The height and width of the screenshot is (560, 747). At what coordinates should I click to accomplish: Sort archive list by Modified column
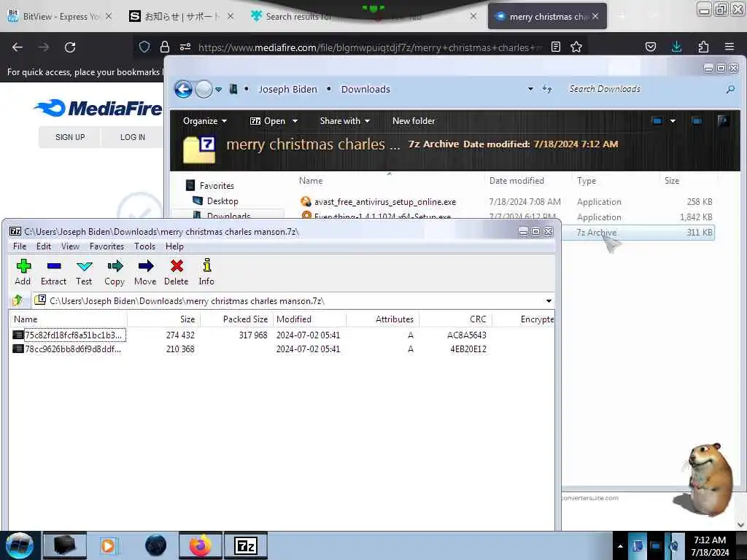point(309,319)
